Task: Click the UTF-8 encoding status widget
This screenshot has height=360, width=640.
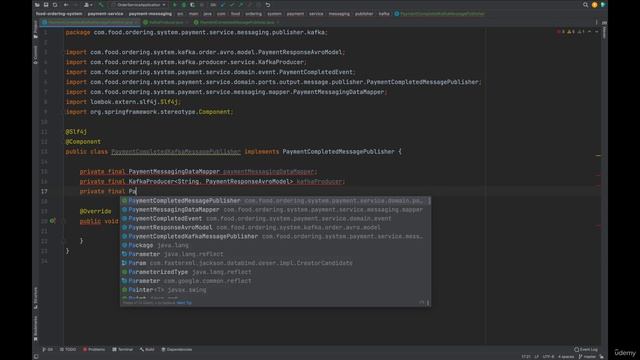Action: (x=549, y=357)
